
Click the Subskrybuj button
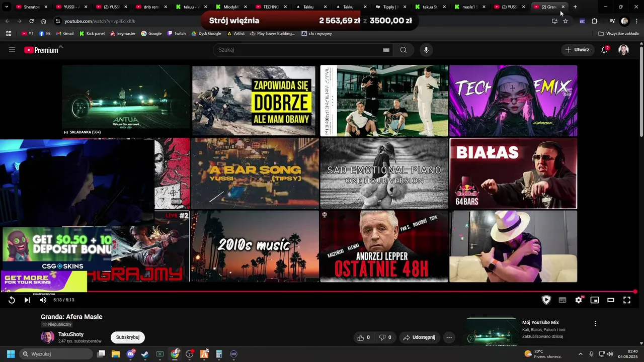[x=128, y=337]
